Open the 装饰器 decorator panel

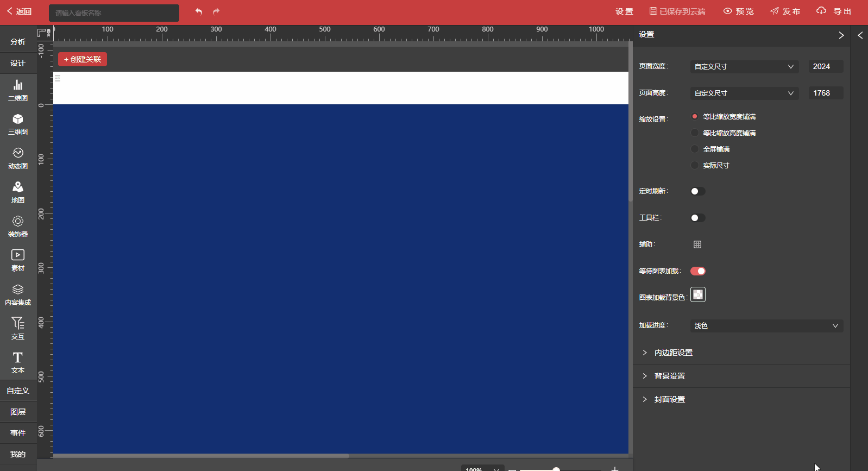(18, 225)
